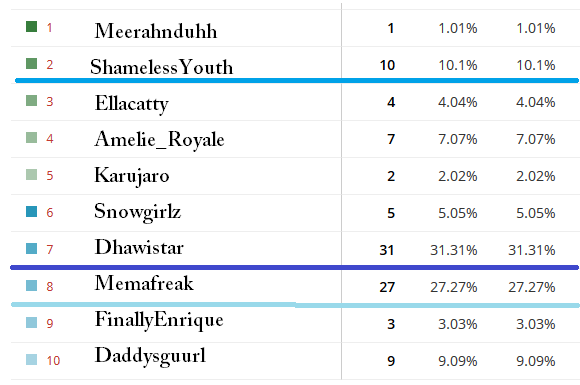Click the ShamelessYouth entry name
Image resolution: width=580 pixels, height=385 pixels.
[x=162, y=67]
